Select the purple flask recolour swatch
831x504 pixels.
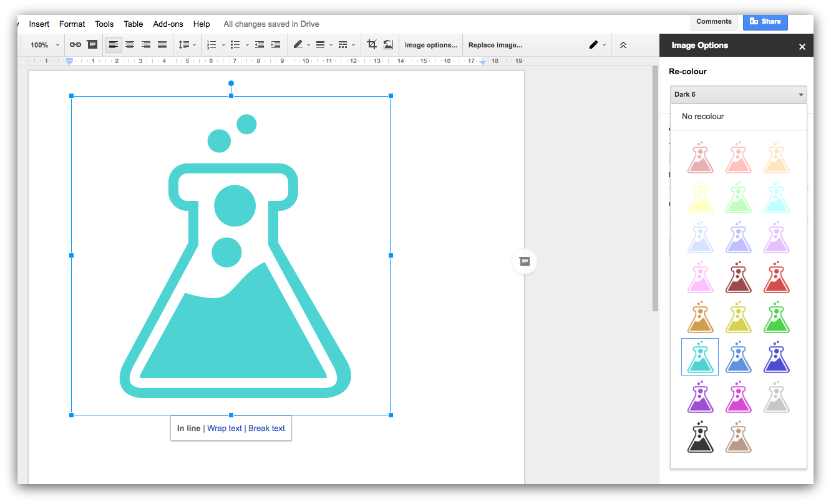click(700, 397)
